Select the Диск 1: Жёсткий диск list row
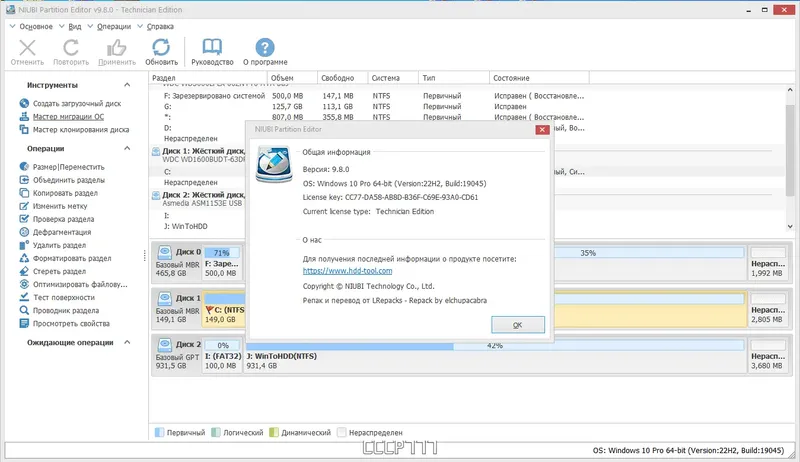 (198, 155)
